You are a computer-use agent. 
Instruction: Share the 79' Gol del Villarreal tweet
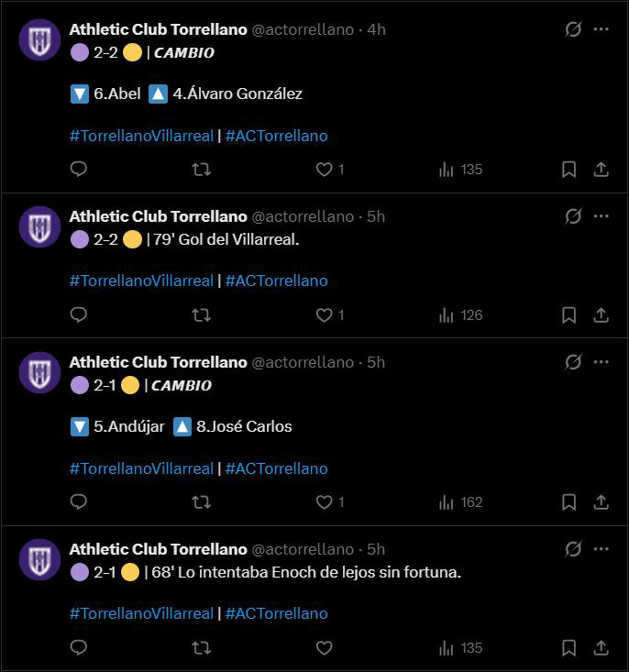(601, 315)
